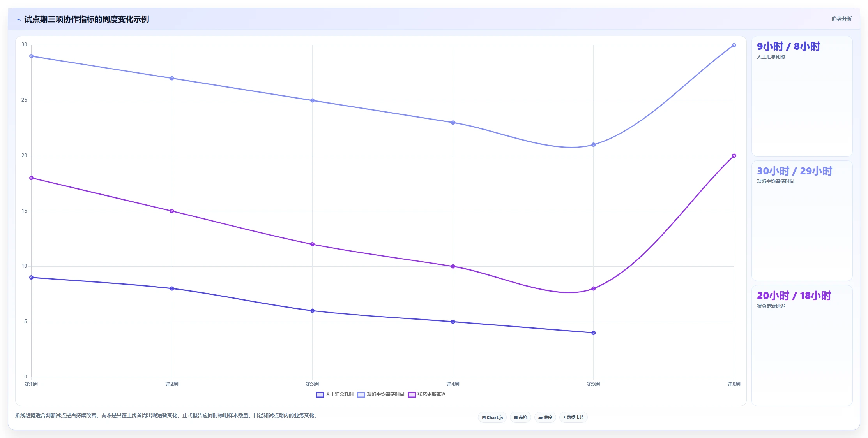The height and width of the screenshot is (438, 868).
Task: Select the Chart.js pill tag
Action: pyautogui.click(x=492, y=417)
